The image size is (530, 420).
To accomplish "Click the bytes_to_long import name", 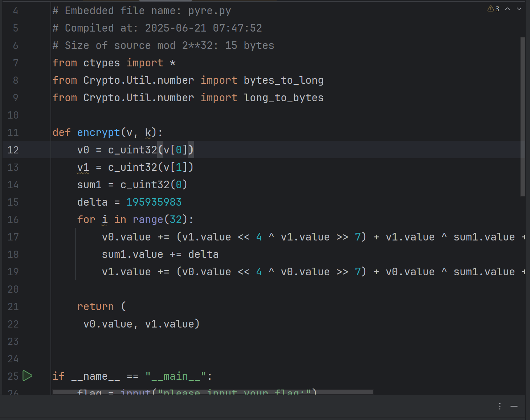I will (x=284, y=80).
